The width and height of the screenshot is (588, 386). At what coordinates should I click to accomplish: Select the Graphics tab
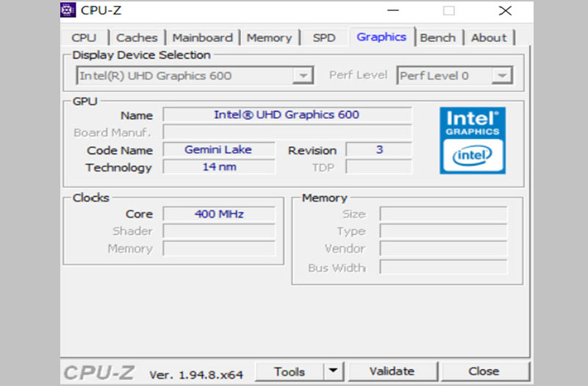pyautogui.click(x=381, y=37)
